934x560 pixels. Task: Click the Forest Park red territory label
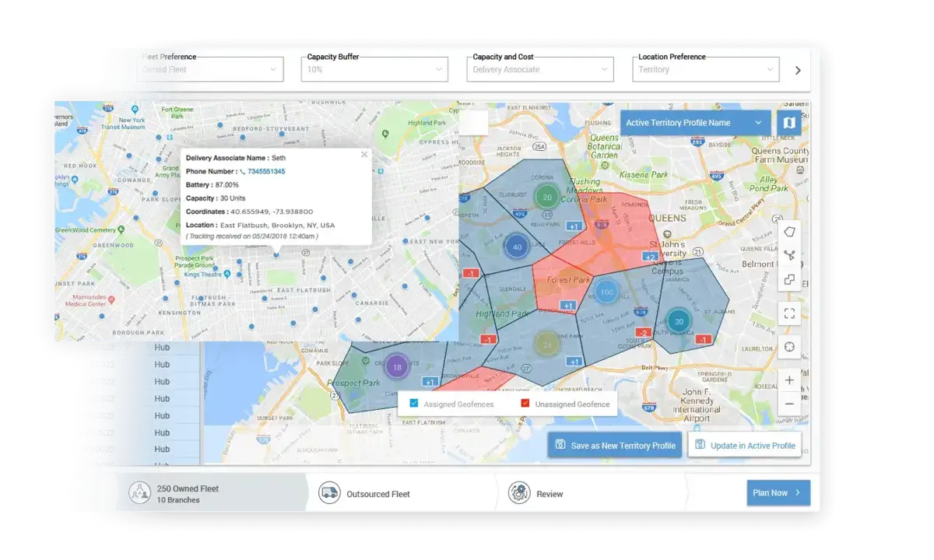tap(569, 280)
